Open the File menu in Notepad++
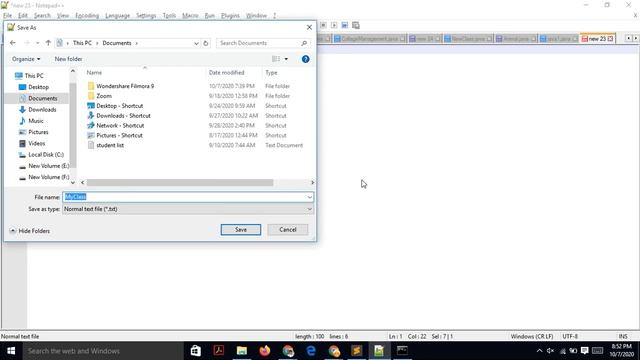Viewport: 640px width, 360px height. point(7,16)
